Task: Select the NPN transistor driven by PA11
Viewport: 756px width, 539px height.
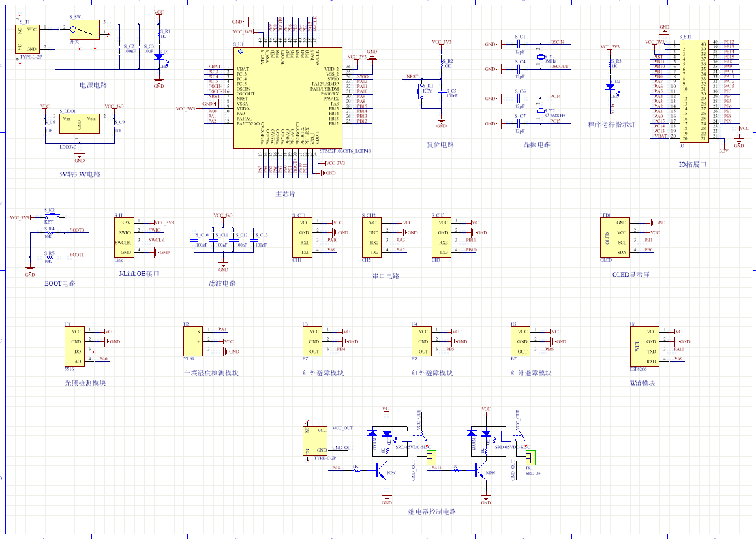Action: coord(480,470)
